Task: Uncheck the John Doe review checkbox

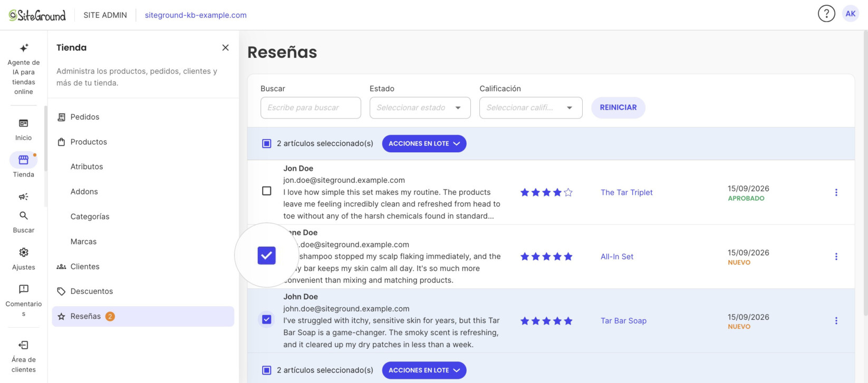Action: point(267,320)
